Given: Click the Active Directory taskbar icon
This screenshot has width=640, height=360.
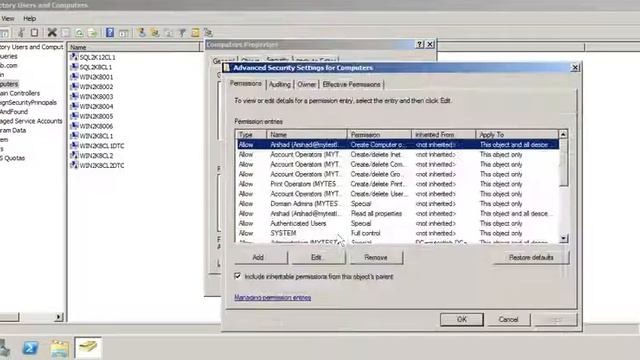Looking at the screenshot, I should pyautogui.click(x=88, y=348).
